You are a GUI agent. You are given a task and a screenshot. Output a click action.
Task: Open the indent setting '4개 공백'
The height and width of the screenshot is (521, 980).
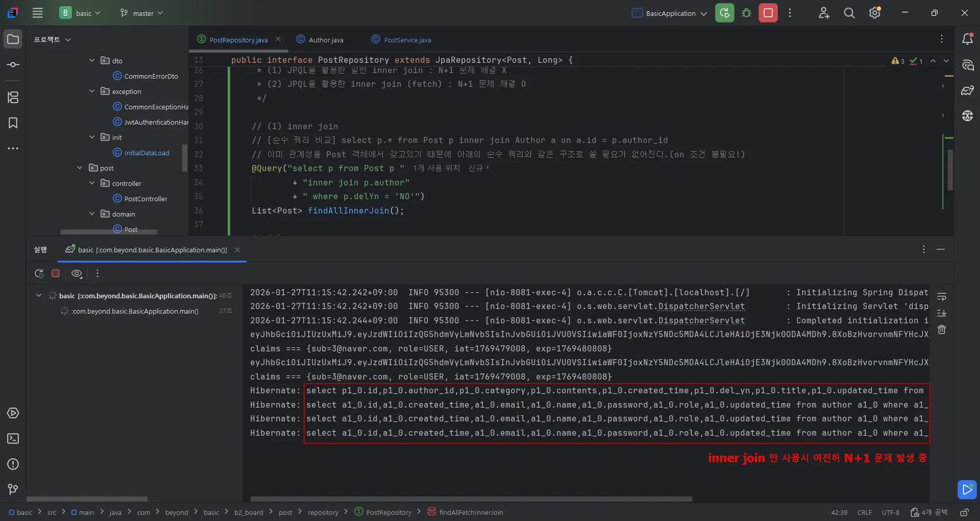[x=929, y=512]
